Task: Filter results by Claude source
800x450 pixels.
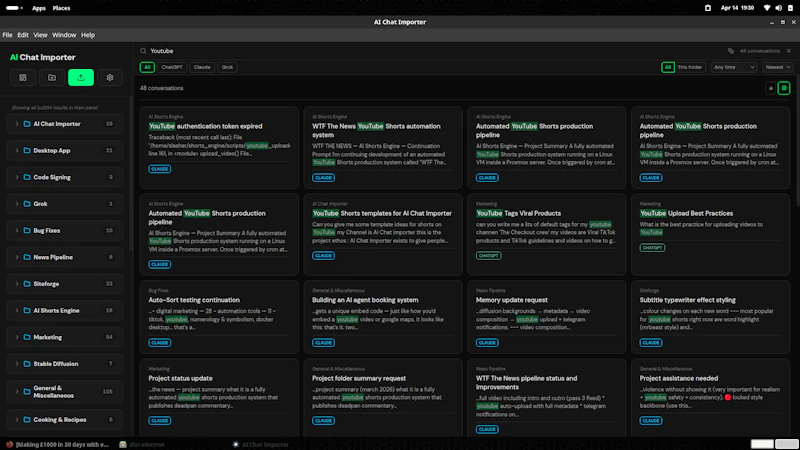Action: pos(202,67)
